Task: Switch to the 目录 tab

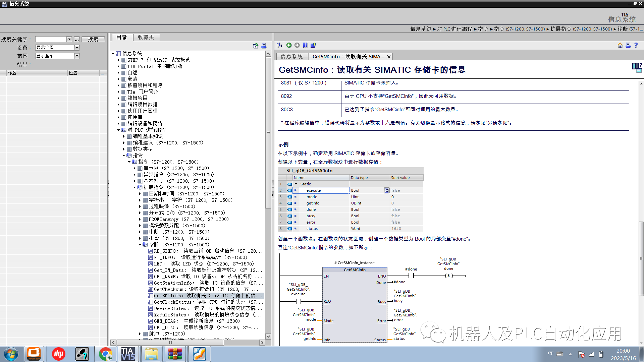Action: [x=122, y=38]
